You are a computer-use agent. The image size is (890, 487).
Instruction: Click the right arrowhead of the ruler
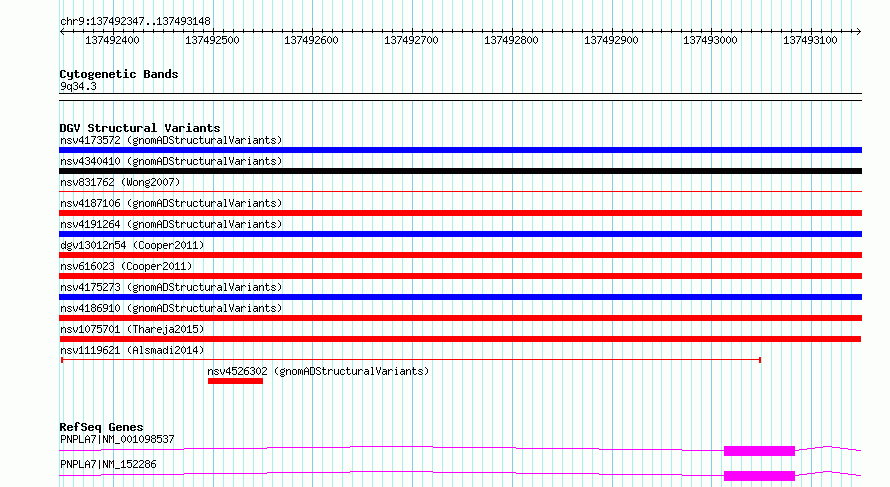[x=859, y=32]
